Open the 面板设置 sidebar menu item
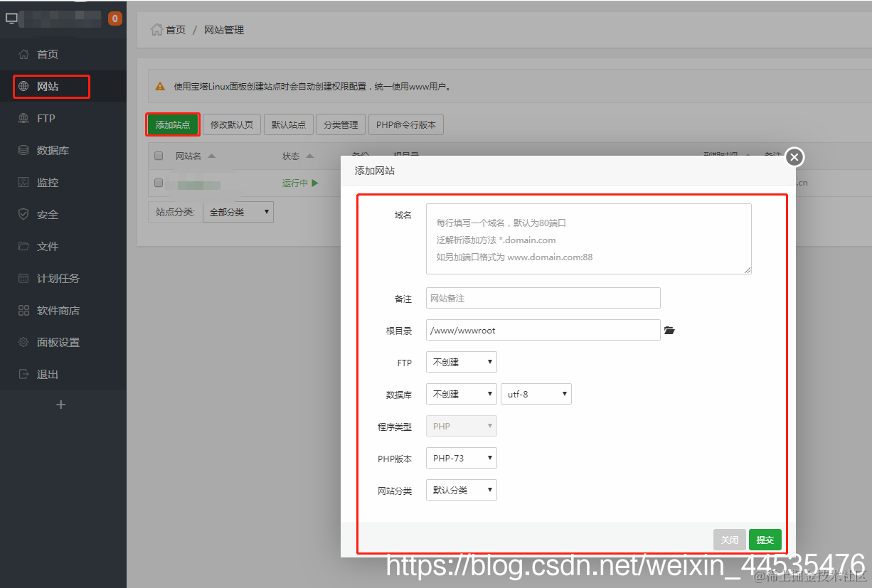 click(63, 342)
